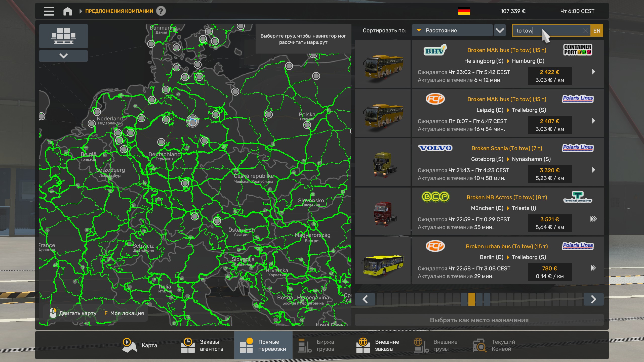Viewport: 644px width, 362px height.
Task: Select Broken Scania Göteborg job thumbnail
Action: point(383,162)
